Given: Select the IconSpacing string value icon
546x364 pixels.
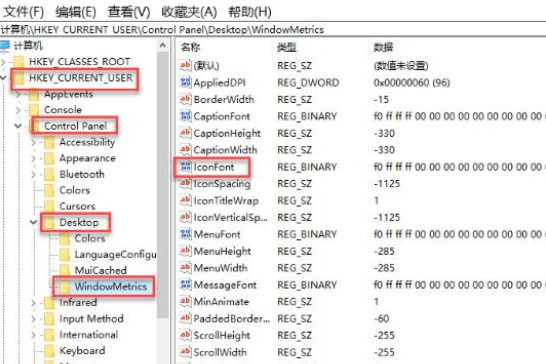Looking at the screenshot, I should pyautogui.click(x=185, y=183).
